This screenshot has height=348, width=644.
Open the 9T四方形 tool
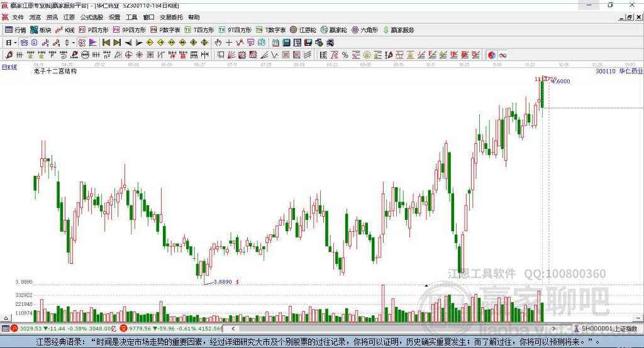click(235, 30)
